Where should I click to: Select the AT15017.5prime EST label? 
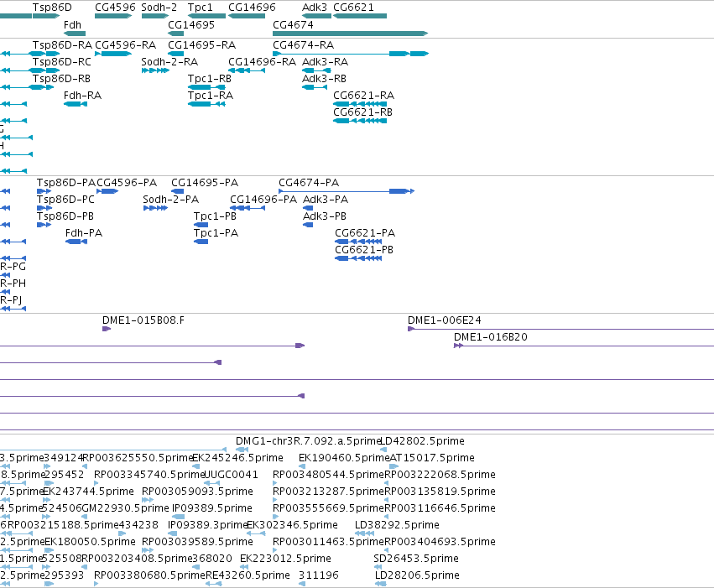[432, 458]
